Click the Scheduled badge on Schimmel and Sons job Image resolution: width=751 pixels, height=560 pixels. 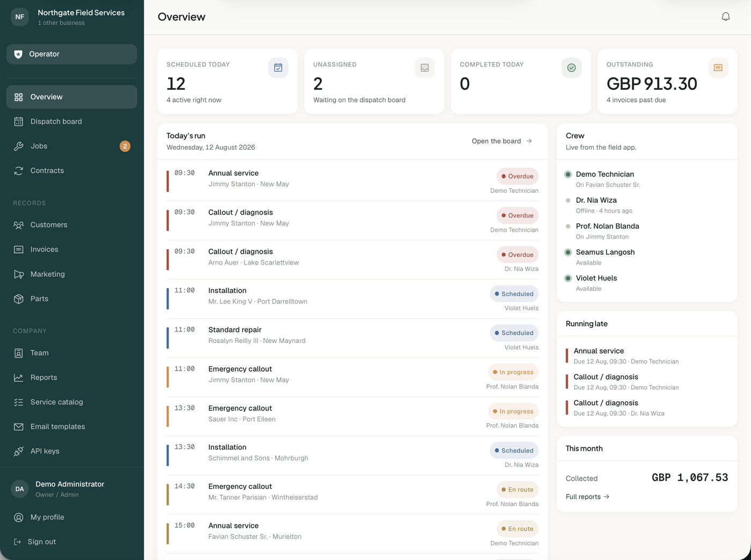pos(514,451)
